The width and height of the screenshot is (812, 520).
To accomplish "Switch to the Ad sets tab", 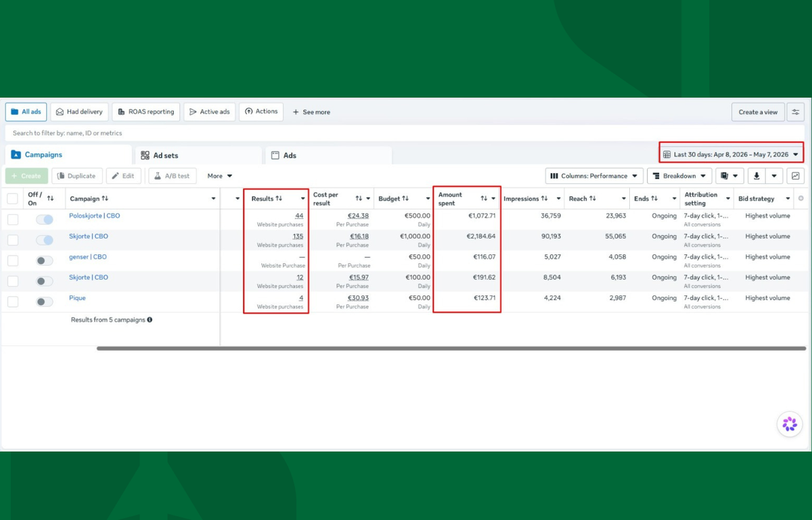I will [198, 156].
